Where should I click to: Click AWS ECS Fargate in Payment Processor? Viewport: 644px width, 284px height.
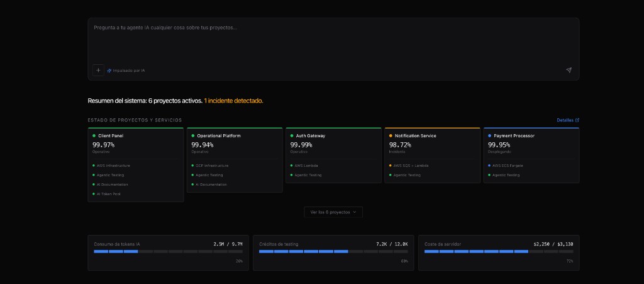tap(508, 166)
